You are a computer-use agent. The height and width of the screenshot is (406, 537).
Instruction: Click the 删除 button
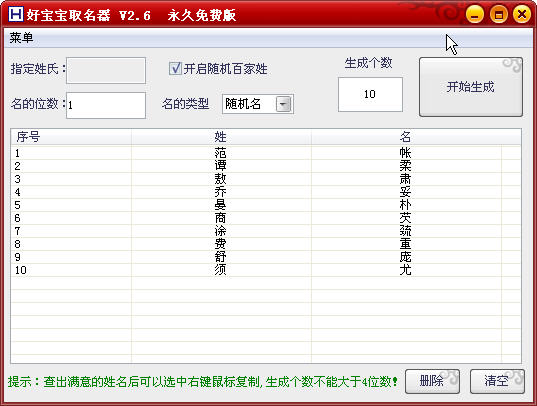(432, 381)
